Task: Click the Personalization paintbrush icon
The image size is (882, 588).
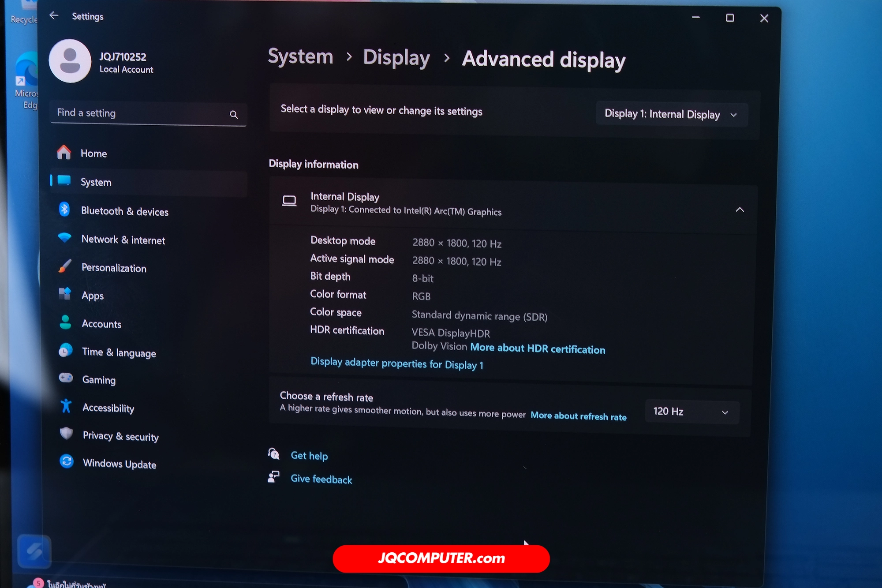Action: point(65,266)
